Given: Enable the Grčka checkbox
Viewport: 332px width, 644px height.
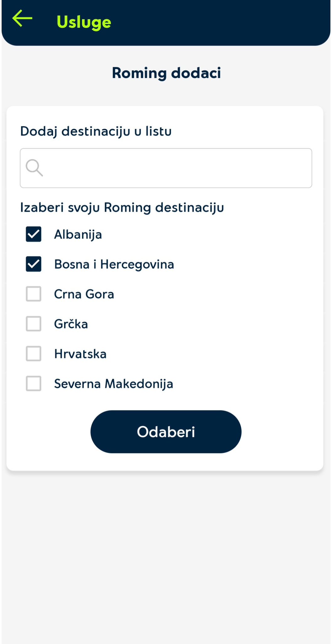Looking at the screenshot, I should (34, 324).
